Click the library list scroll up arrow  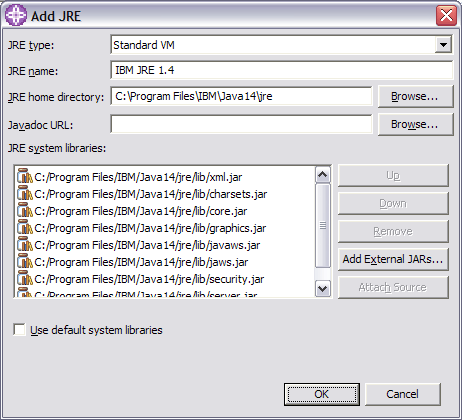[322, 175]
